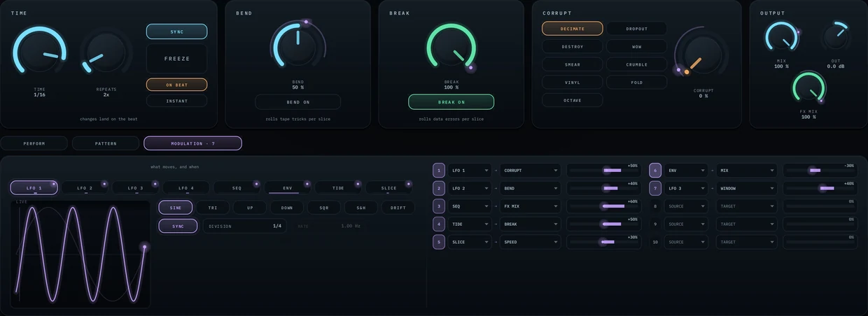The width and height of the screenshot is (868, 316).
Task: Open the MODULATION · 7 tab
Action: pos(192,143)
